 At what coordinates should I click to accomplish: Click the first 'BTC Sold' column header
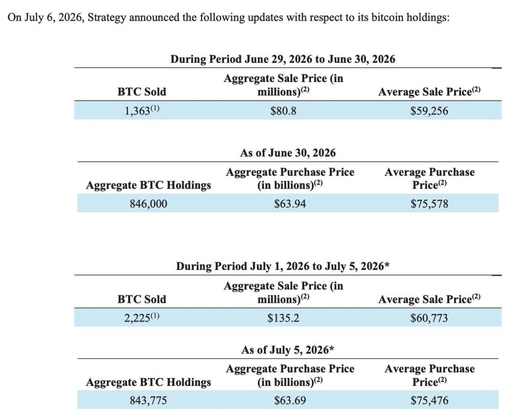[142, 92]
